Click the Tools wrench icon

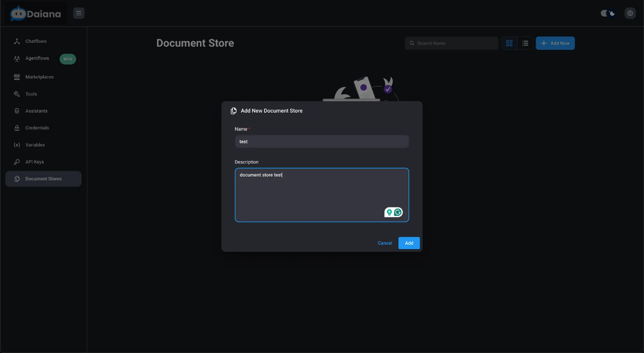(x=17, y=94)
